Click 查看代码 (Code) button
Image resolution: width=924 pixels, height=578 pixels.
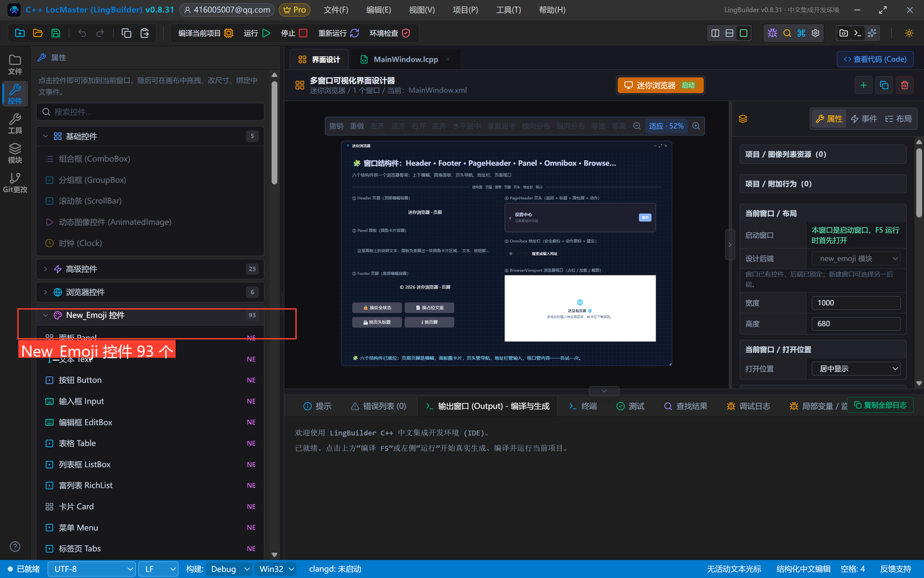(x=875, y=59)
